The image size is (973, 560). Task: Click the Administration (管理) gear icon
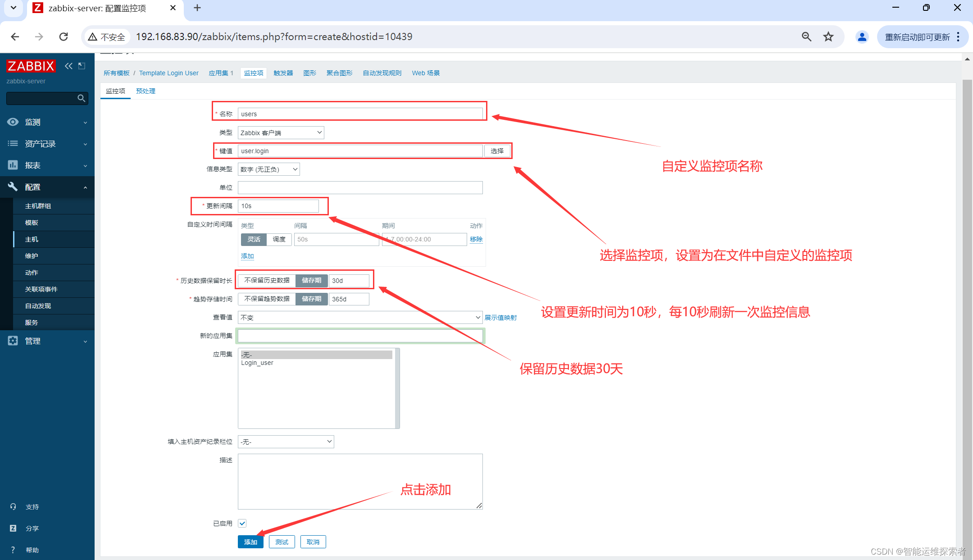tap(13, 341)
